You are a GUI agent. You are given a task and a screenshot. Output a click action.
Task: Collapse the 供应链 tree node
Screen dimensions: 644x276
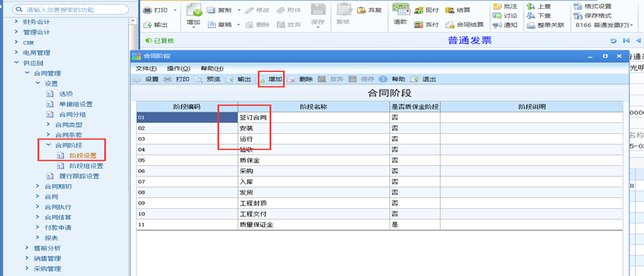[17, 63]
